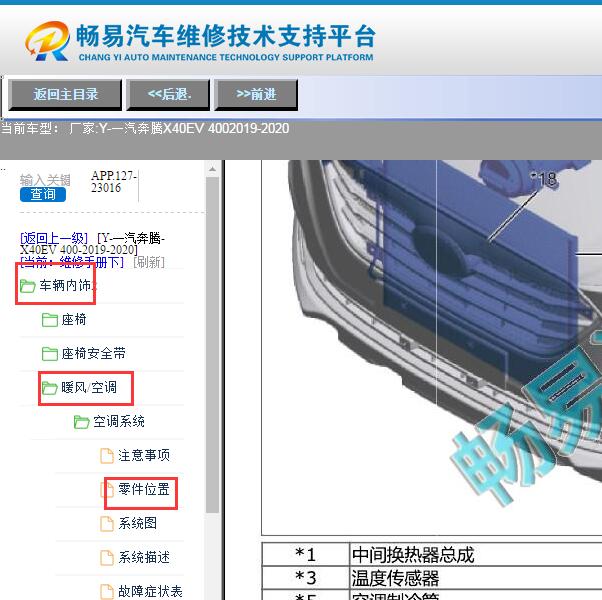The height and width of the screenshot is (600, 602).
Task: Click the blue 查询 search button
Action: pyautogui.click(x=43, y=194)
